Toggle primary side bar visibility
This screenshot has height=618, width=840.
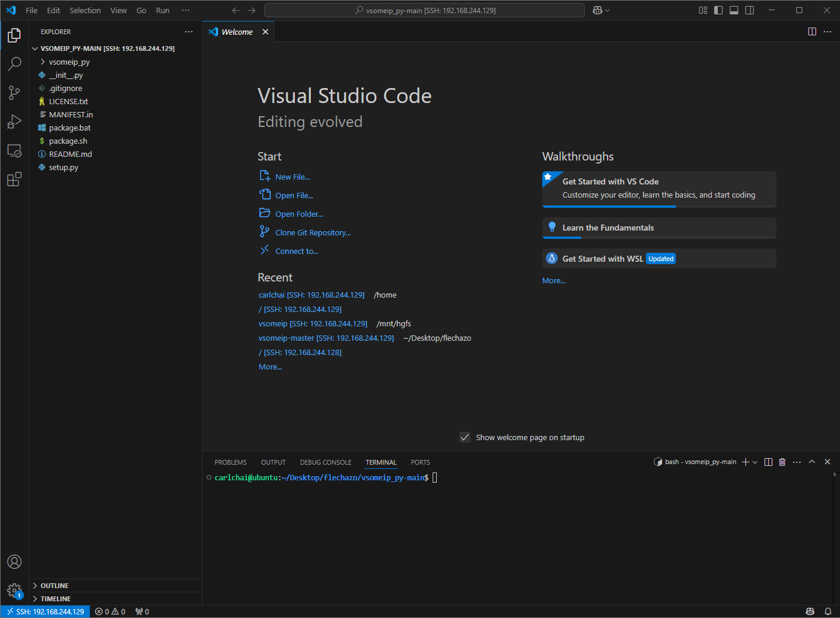pos(718,10)
